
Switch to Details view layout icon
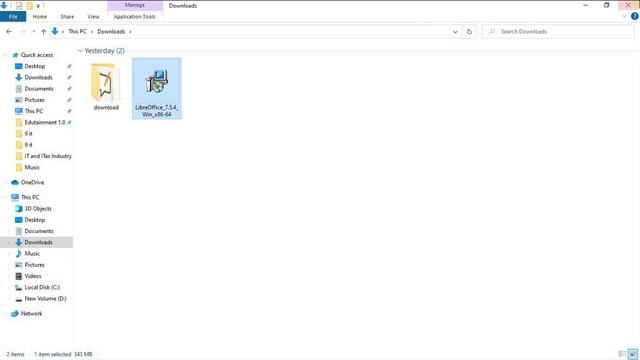(622, 354)
